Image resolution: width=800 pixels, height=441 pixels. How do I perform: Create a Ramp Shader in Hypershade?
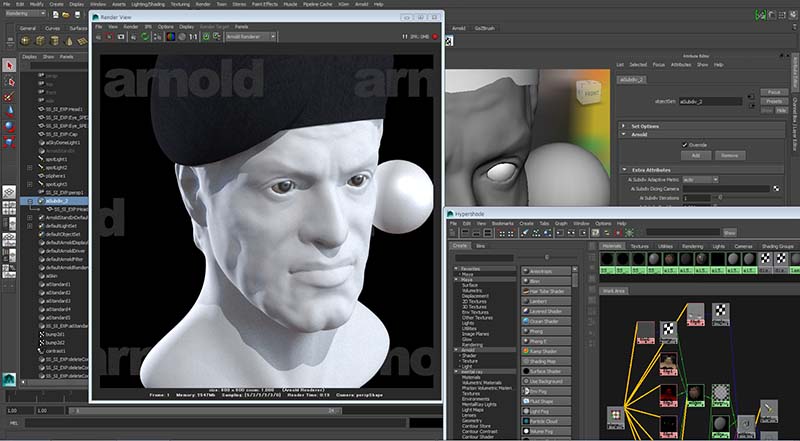point(546,352)
